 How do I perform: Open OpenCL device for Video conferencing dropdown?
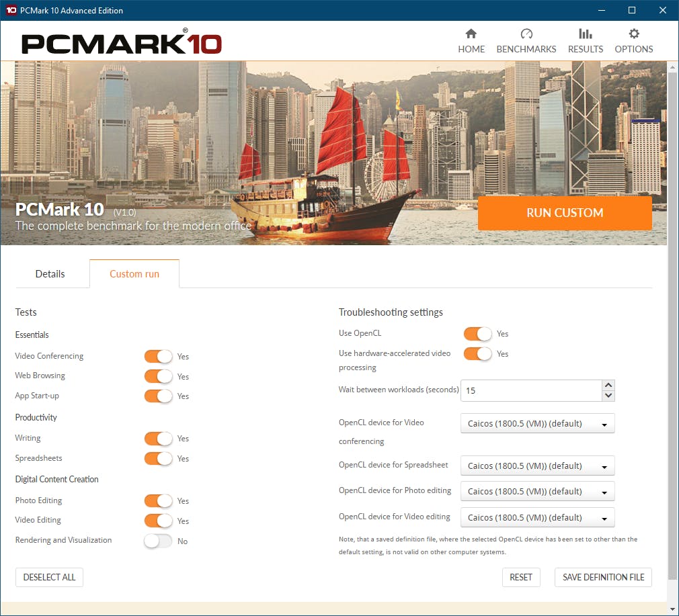(537, 423)
